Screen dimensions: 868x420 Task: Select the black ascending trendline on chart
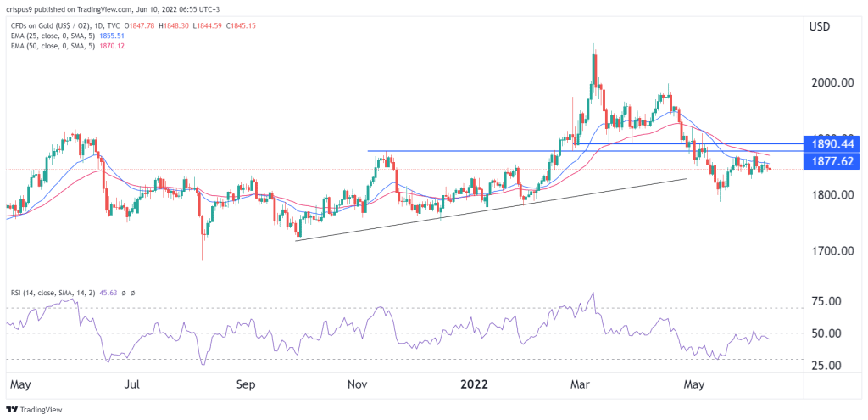(491, 210)
